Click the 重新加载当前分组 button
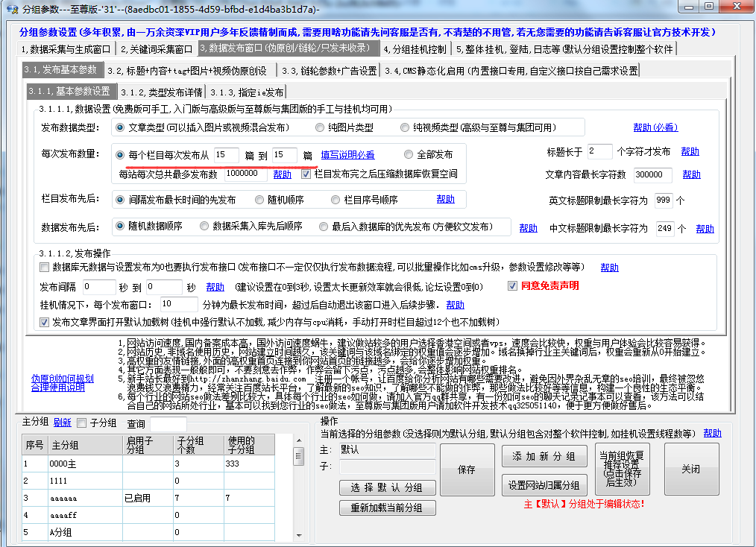Viewport: 756px width, 547px height. [x=387, y=508]
